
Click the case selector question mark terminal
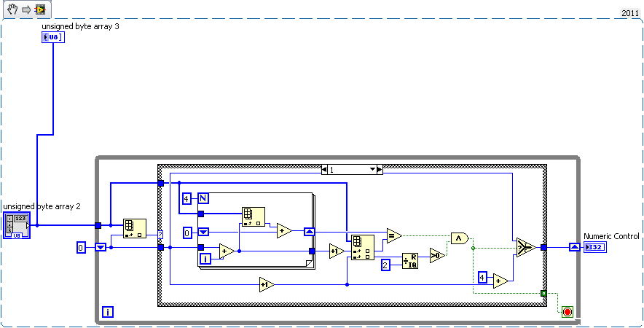click(x=160, y=235)
